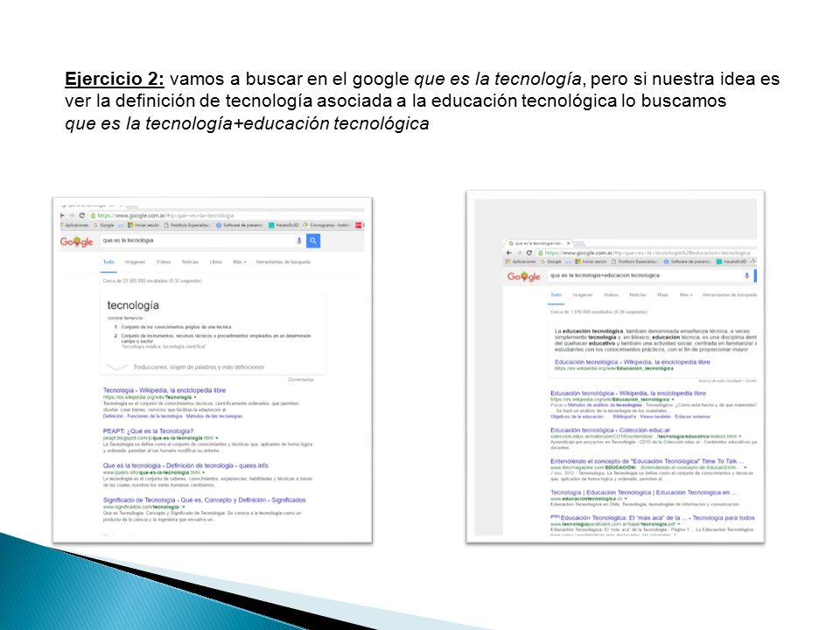Open Tecnología - Wikipedia, la enciclopedia libre result
The image size is (840, 630).
pyautogui.click(x=164, y=390)
